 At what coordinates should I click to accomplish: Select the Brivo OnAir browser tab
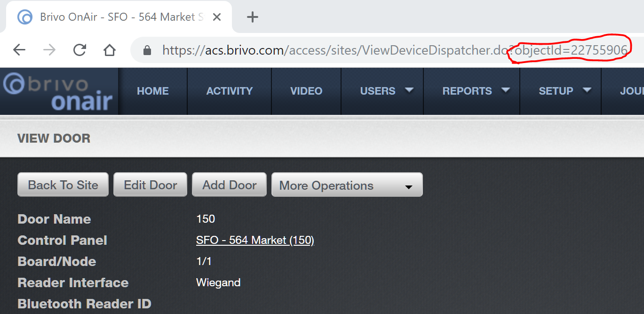119,17
